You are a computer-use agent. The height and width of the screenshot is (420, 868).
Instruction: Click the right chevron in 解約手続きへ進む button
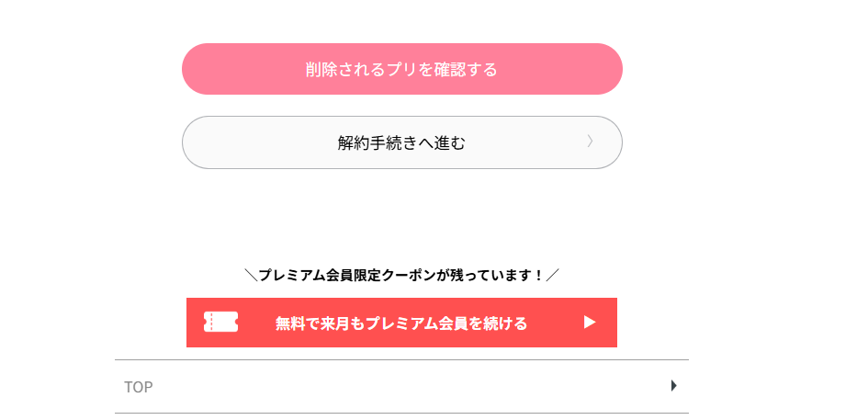(591, 142)
